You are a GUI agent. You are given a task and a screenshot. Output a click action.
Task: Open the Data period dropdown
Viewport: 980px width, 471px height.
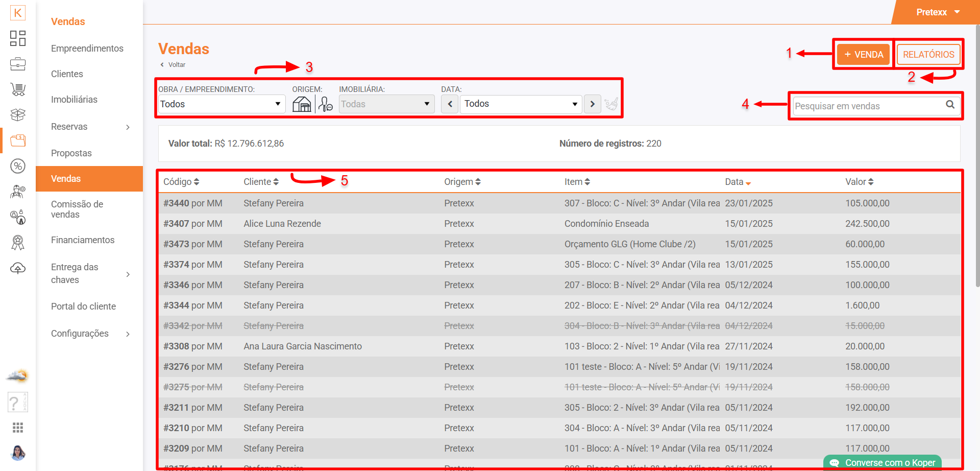pos(521,104)
